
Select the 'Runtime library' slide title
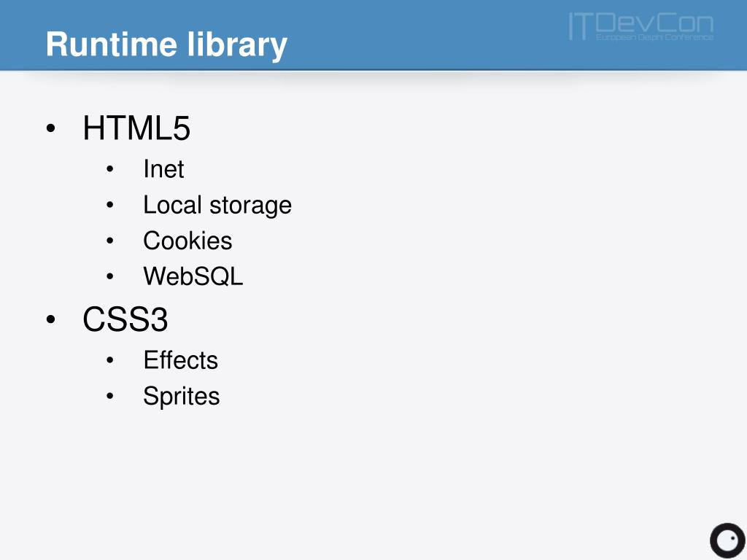coord(167,44)
